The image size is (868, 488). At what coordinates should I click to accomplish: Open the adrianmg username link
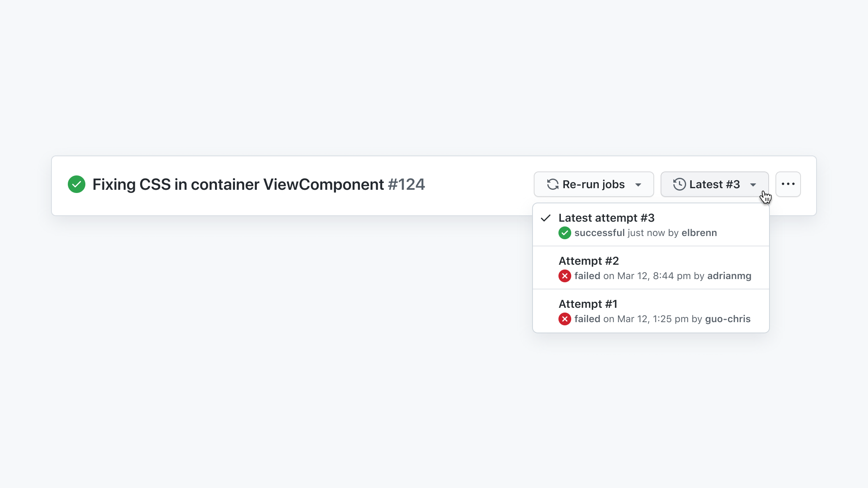click(x=729, y=276)
